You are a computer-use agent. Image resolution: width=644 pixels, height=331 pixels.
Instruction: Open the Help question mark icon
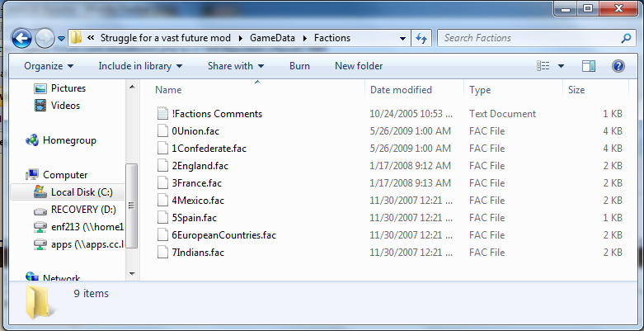[x=617, y=66]
